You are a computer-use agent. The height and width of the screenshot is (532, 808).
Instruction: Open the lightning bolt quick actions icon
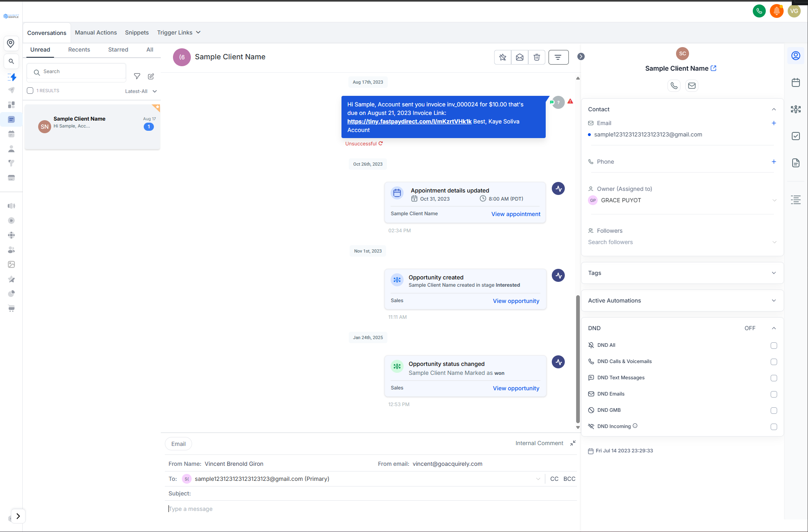click(12, 77)
